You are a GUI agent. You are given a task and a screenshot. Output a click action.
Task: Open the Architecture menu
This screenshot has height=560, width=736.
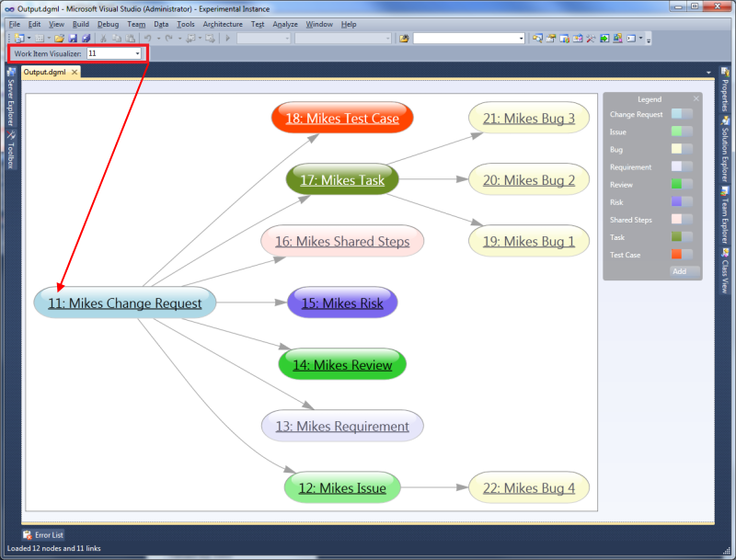click(223, 24)
